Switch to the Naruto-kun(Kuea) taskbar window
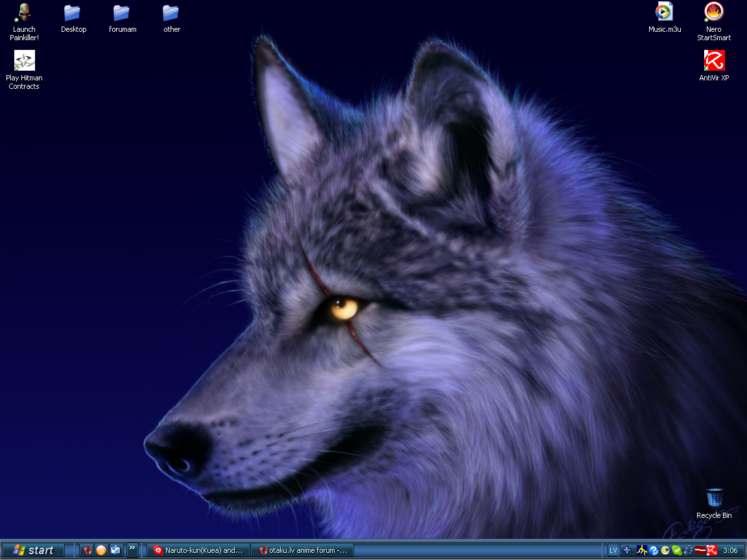747x560 pixels. 198,550
